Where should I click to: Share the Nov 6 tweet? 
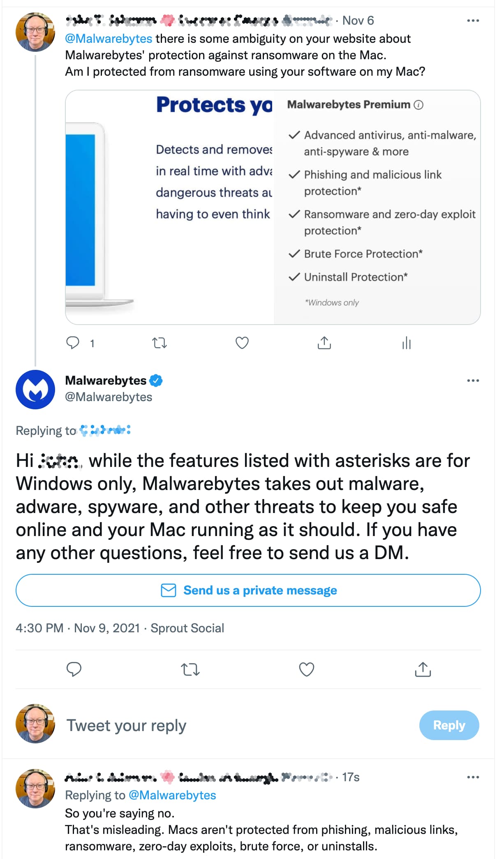[x=324, y=343]
